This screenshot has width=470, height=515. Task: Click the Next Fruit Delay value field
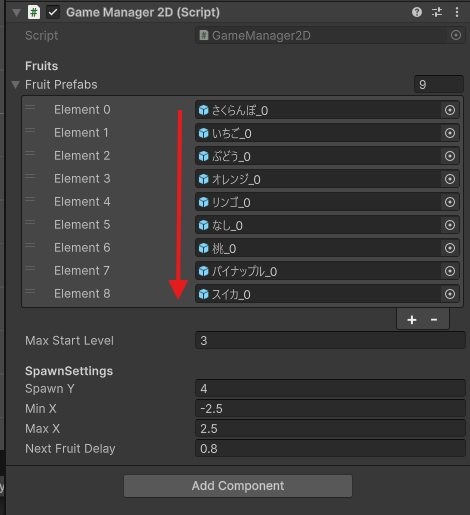330,448
